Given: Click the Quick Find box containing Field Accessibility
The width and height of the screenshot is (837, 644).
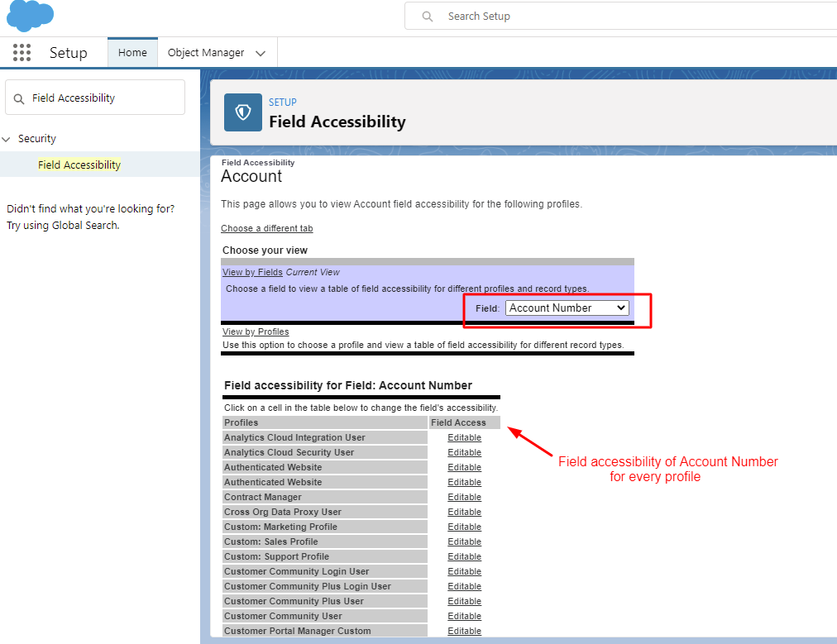Looking at the screenshot, I should pyautogui.click(x=95, y=97).
